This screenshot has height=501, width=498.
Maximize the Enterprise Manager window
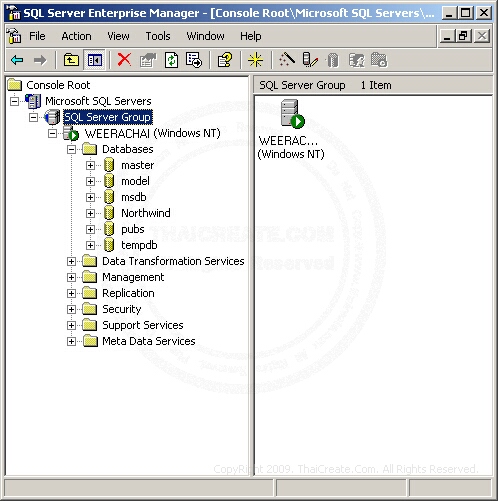click(x=466, y=13)
